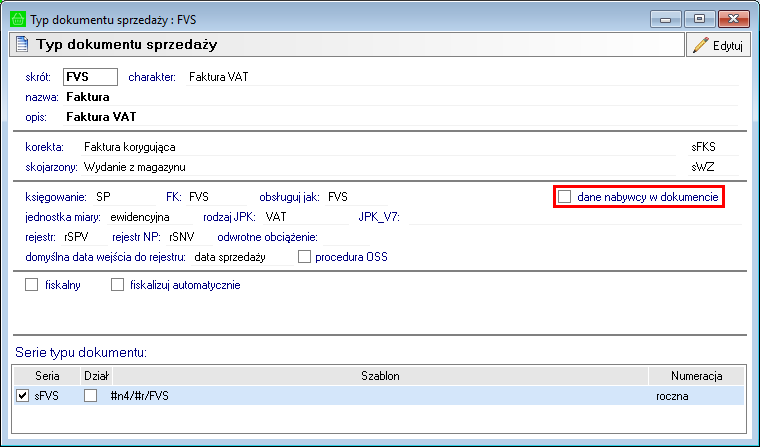760x447 pixels.
Task: Uncheck the sFVS series checkbox
Action: [22, 396]
